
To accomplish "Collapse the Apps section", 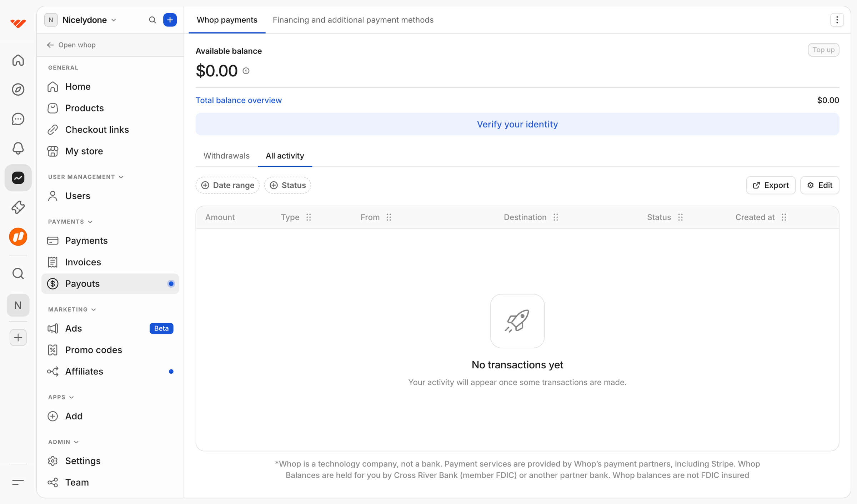I will (x=61, y=397).
